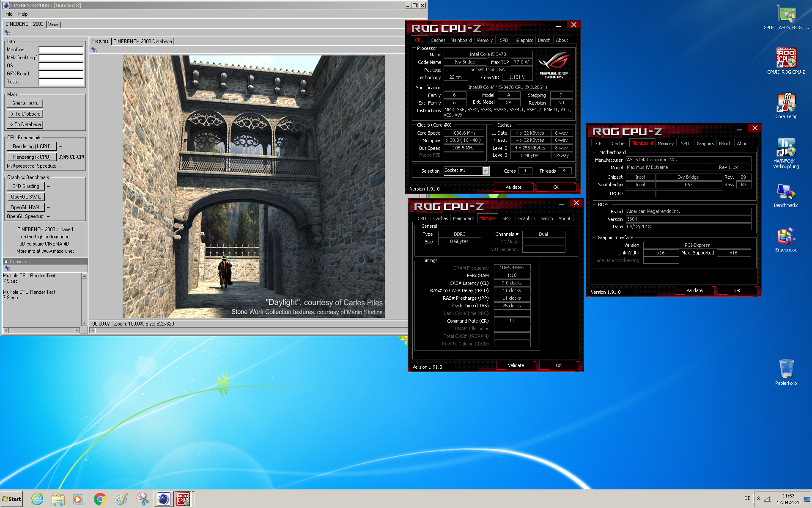
Task: Click the DE language indicator
Action: (747, 498)
